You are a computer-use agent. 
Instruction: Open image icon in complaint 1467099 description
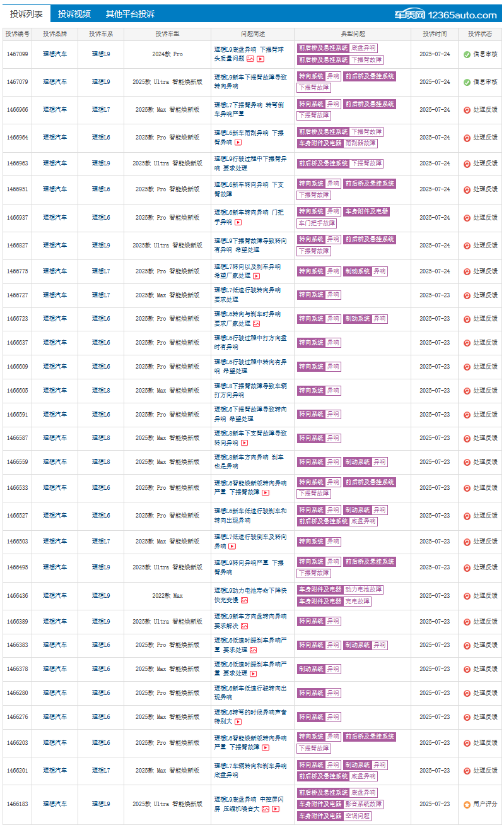coord(250,59)
